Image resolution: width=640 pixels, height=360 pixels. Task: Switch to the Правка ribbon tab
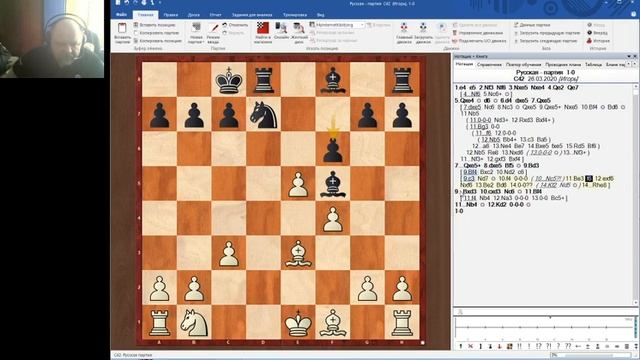171,15
